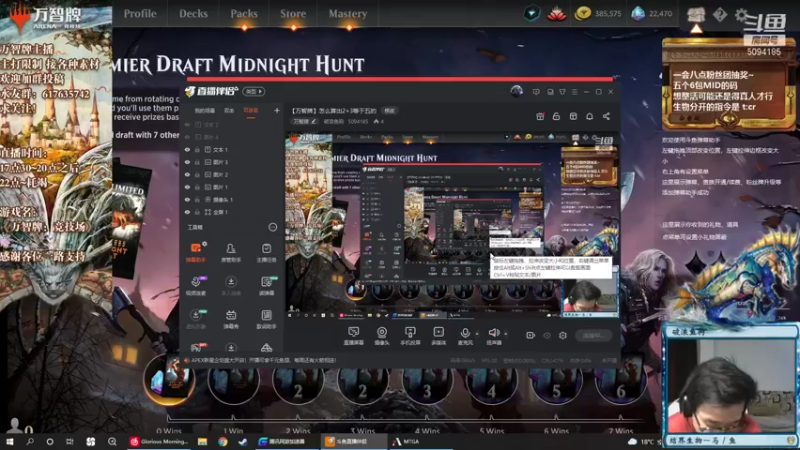800x450 pixels.
Task: Toggle visibility of 全屏 1 source
Action: coord(187,212)
